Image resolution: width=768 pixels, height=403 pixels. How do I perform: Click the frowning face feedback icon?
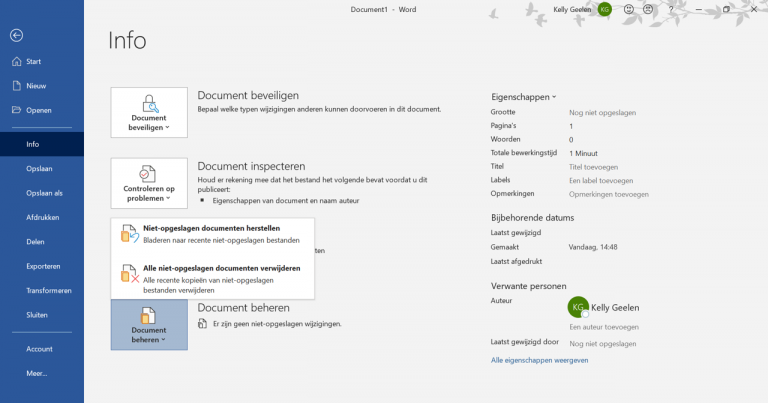coord(648,9)
